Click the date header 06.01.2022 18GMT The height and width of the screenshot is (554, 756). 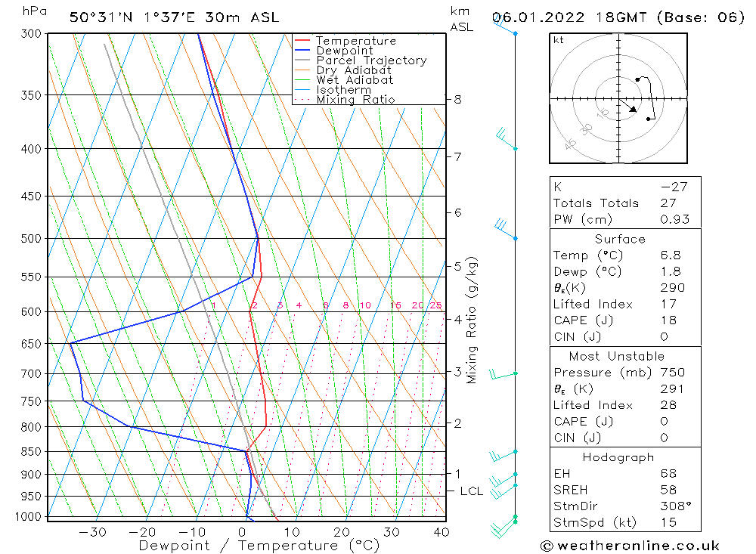click(x=569, y=17)
